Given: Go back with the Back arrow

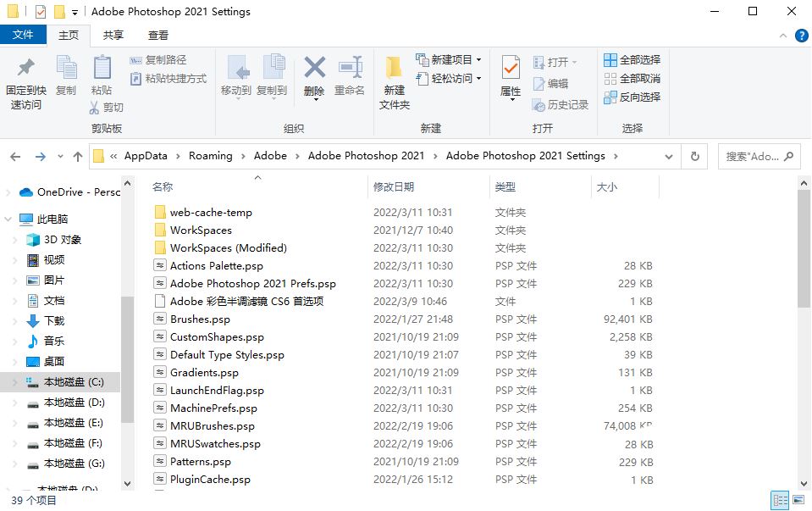Looking at the screenshot, I should click(x=15, y=157).
